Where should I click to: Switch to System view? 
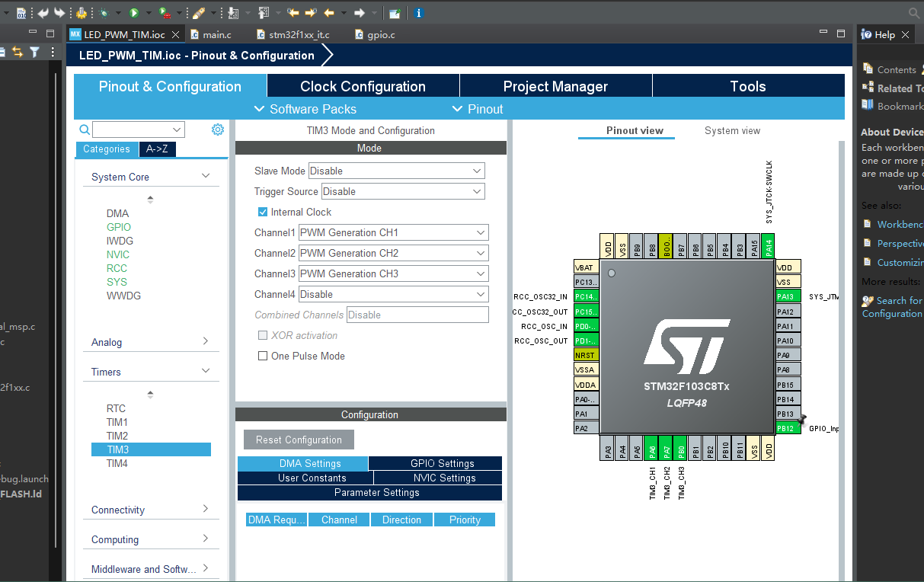click(x=732, y=130)
